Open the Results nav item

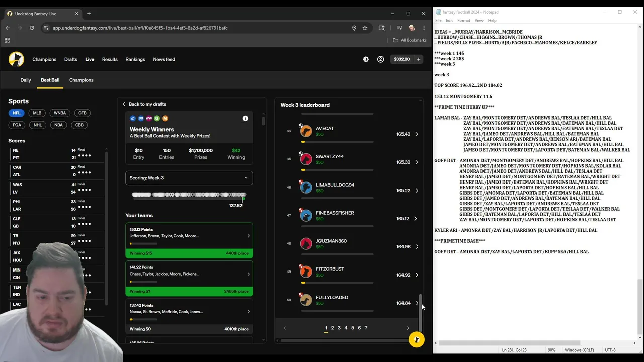pyautogui.click(x=110, y=59)
